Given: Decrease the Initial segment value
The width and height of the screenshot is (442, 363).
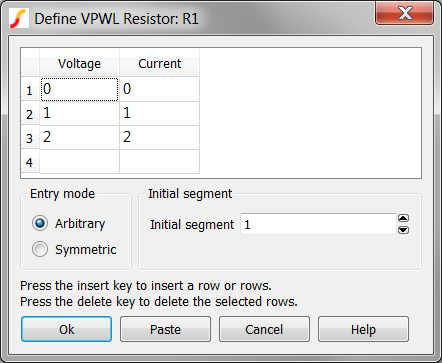Looking at the screenshot, I should pyautogui.click(x=403, y=230).
